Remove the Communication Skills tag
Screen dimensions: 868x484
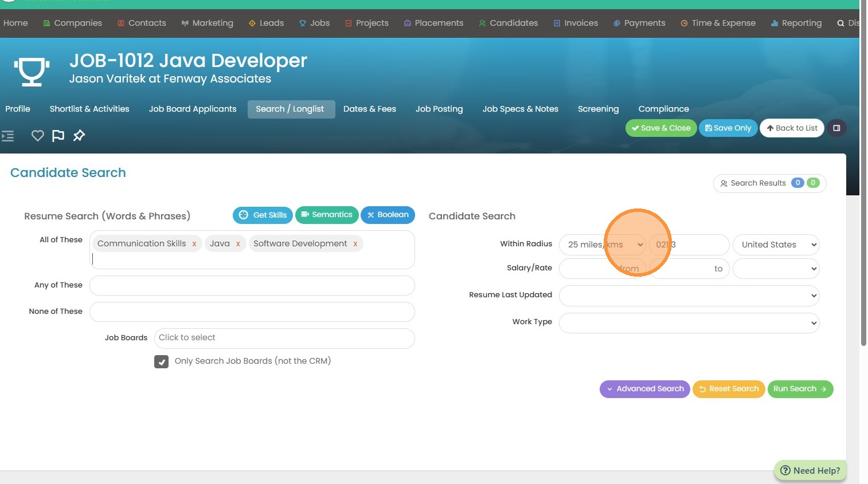tap(194, 244)
